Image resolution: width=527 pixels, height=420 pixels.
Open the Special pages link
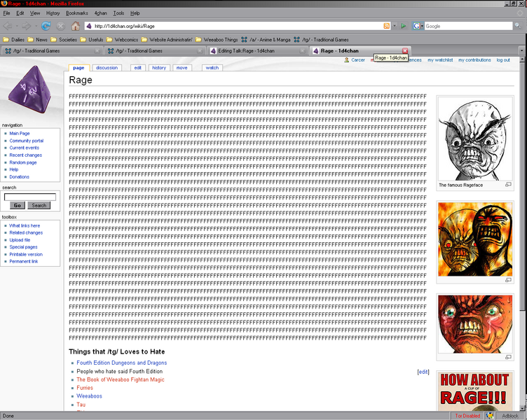(x=23, y=247)
